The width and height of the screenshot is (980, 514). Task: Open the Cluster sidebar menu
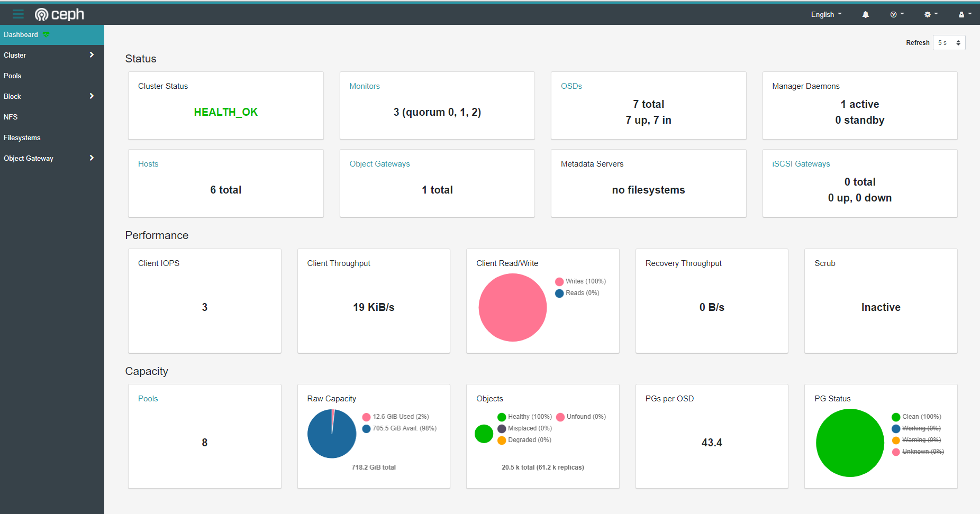[x=52, y=55]
